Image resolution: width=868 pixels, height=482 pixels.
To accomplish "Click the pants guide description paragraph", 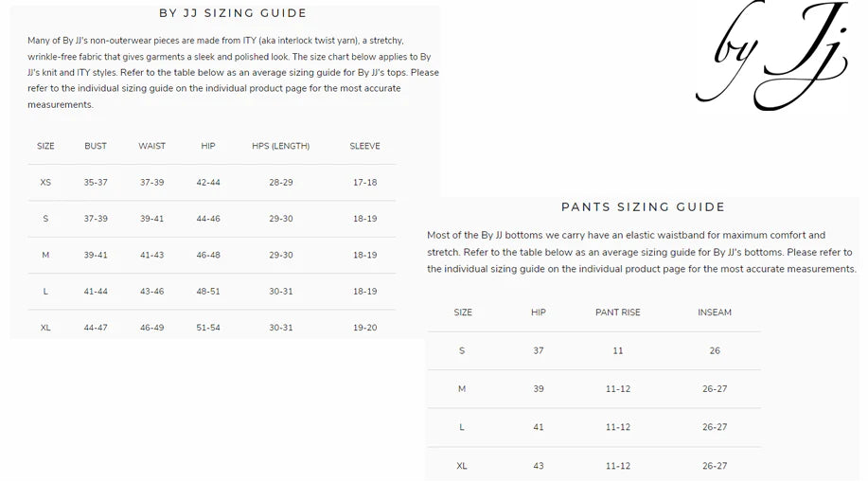I will (x=641, y=252).
